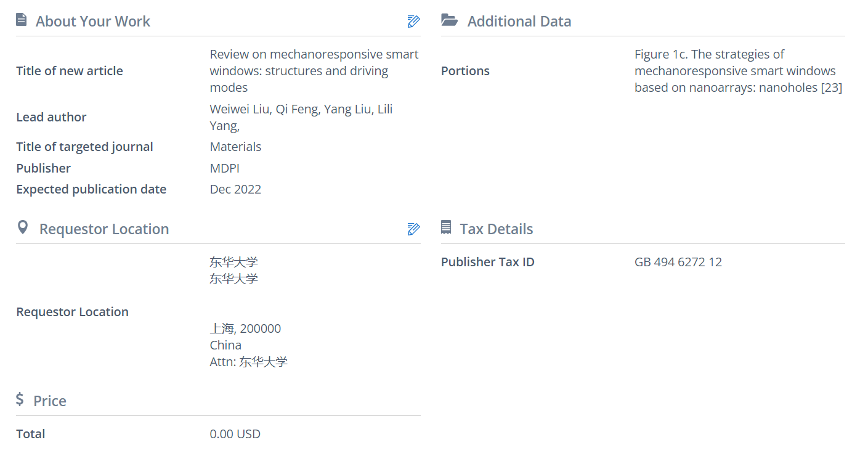Click the dollar sign icon beside Price
This screenshot has width=868, height=453.
[x=20, y=400]
